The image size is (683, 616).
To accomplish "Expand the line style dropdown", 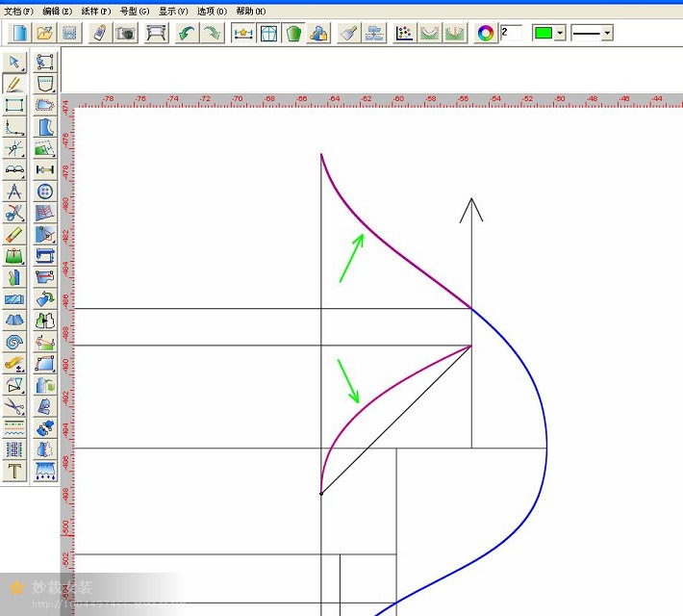I will 607,33.
